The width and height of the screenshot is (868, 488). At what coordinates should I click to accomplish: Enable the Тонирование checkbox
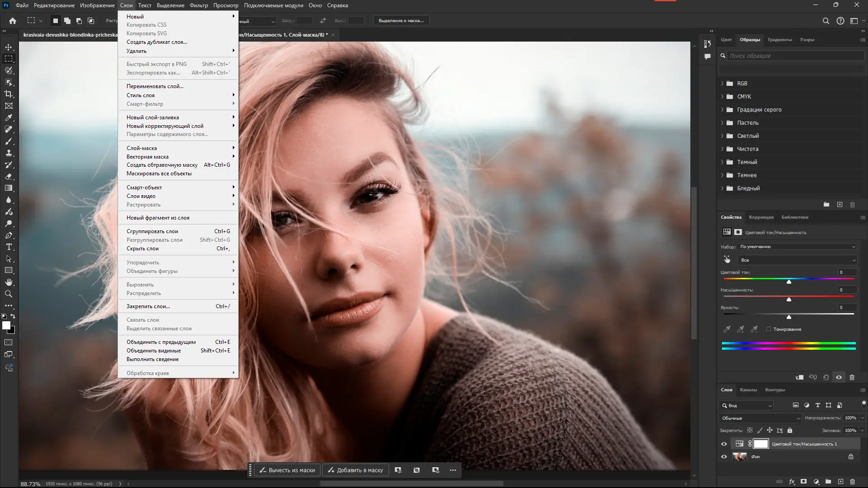coord(769,329)
